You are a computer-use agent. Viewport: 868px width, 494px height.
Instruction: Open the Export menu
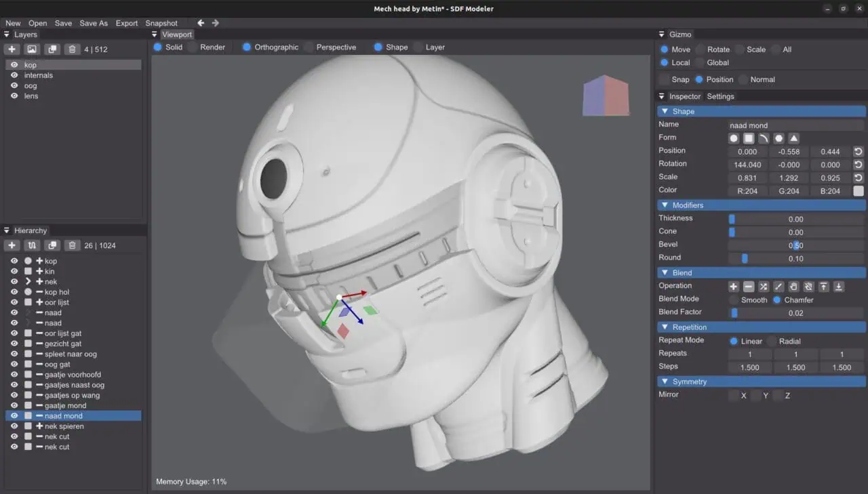tap(127, 23)
